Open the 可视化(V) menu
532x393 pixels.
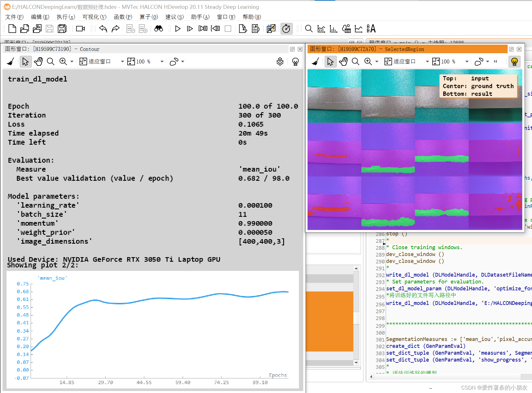[94, 17]
